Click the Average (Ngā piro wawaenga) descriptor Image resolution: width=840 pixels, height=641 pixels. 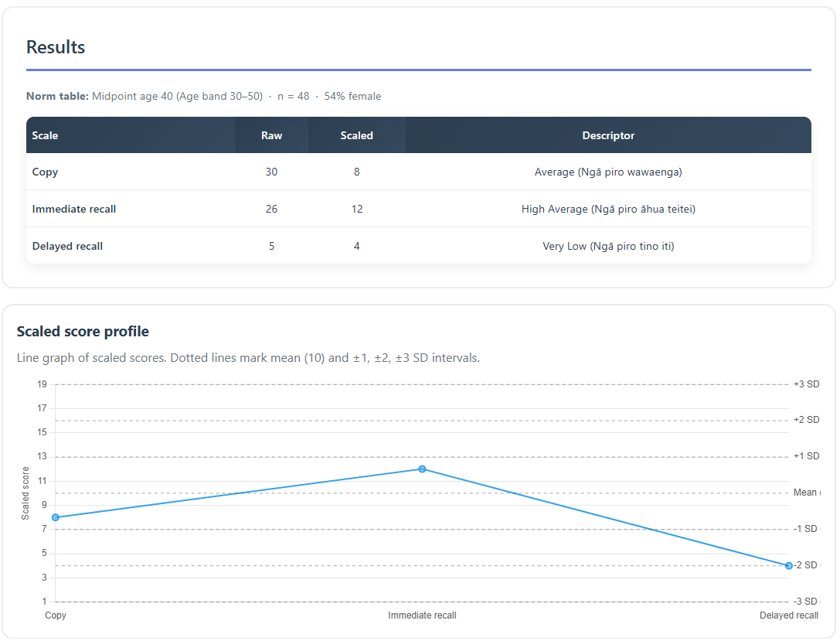tap(608, 172)
